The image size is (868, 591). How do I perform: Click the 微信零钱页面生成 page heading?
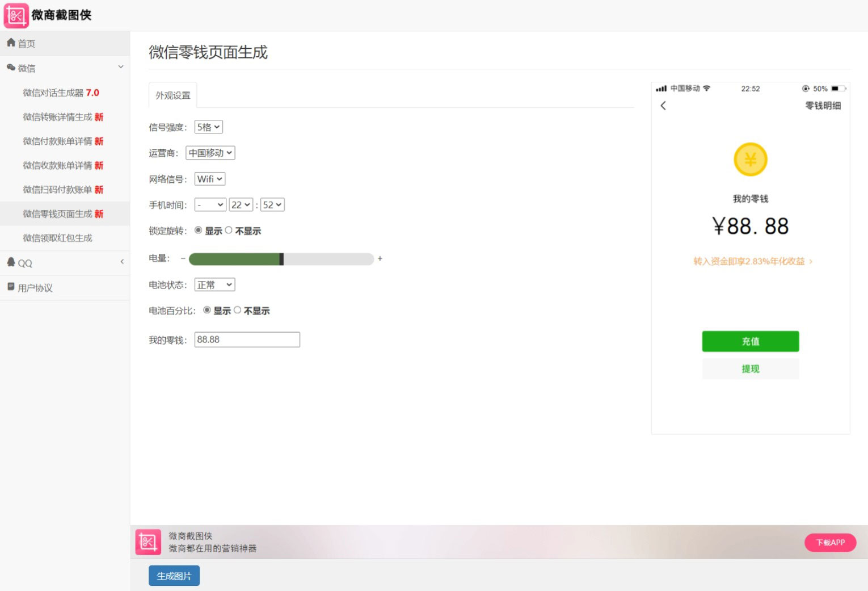pyautogui.click(x=208, y=52)
